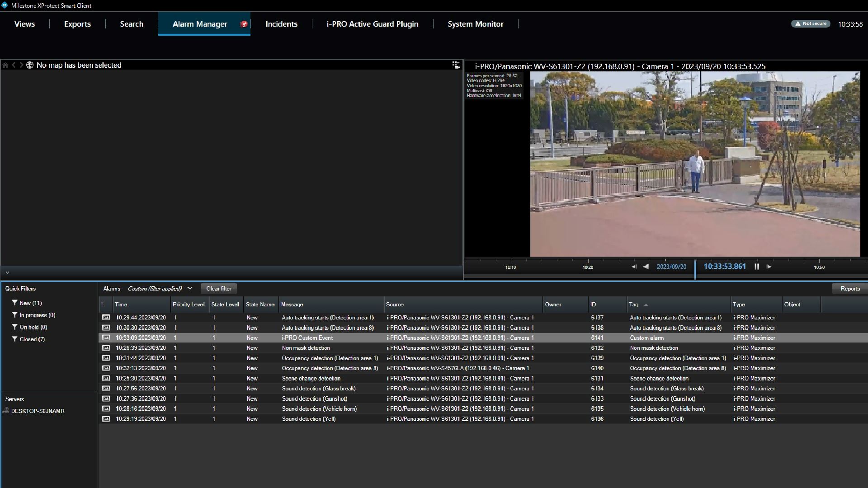Viewport: 868px width, 488px height.
Task: Click image icon of Non mask detection row
Action: [106, 348]
